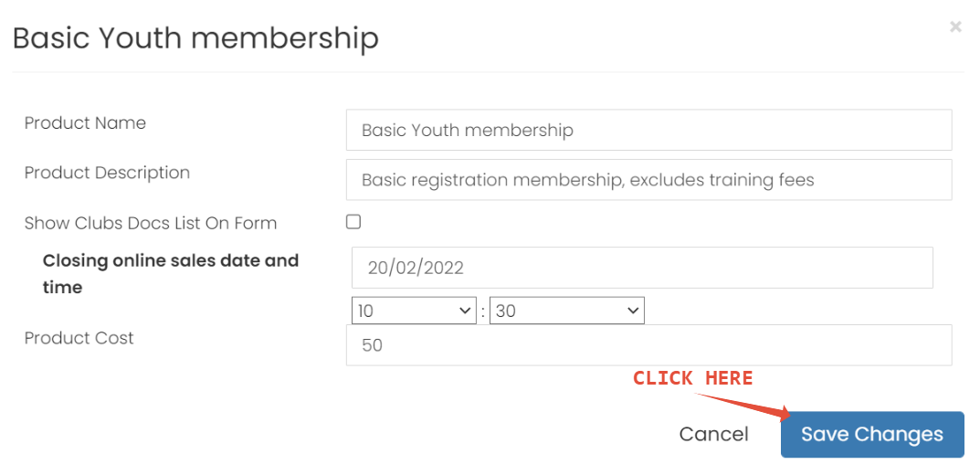Click the Product Name label
The image size is (980, 475).
(x=85, y=123)
